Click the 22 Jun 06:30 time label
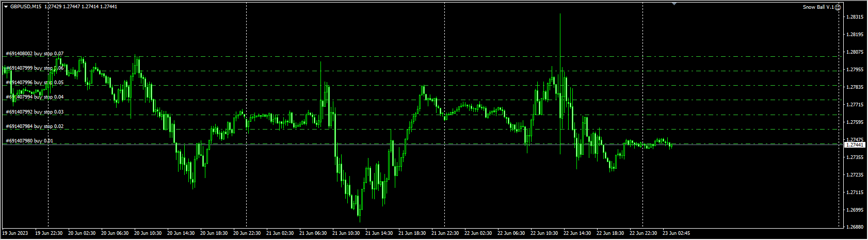 (x=511, y=233)
